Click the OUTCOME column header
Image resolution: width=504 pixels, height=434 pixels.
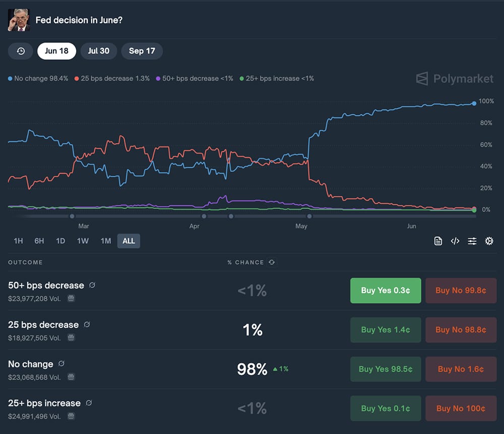tap(25, 262)
